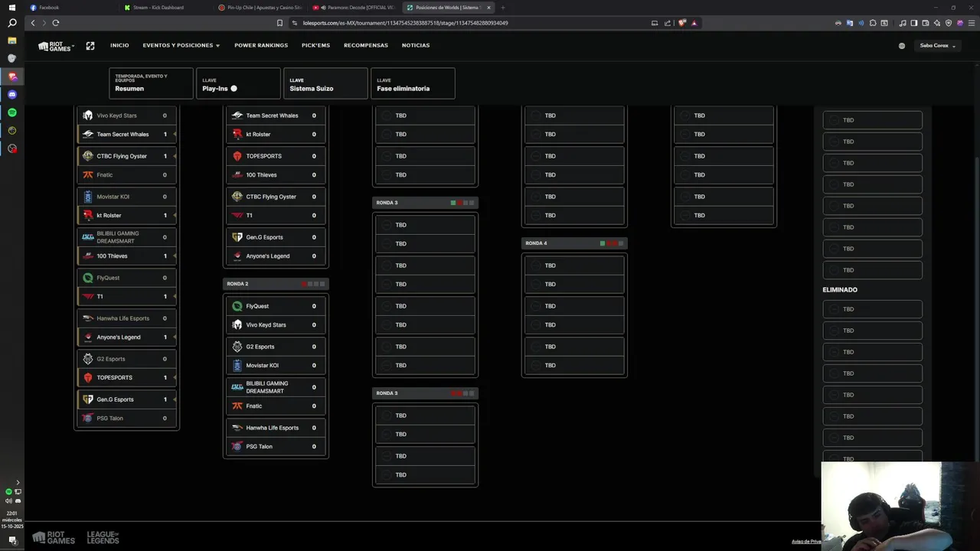Expand the Eventos y Posiciones dropdown
The height and width of the screenshot is (551, 980).
click(181, 46)
